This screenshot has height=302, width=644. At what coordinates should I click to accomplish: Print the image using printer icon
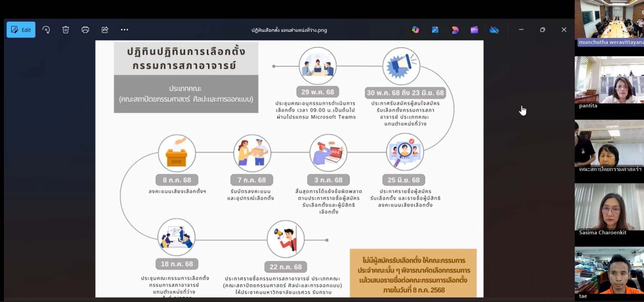[85, 30]
